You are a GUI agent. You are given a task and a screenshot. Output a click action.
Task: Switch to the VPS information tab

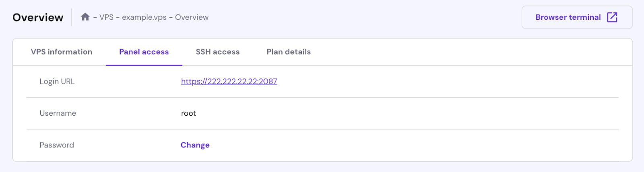click(62, 52)
